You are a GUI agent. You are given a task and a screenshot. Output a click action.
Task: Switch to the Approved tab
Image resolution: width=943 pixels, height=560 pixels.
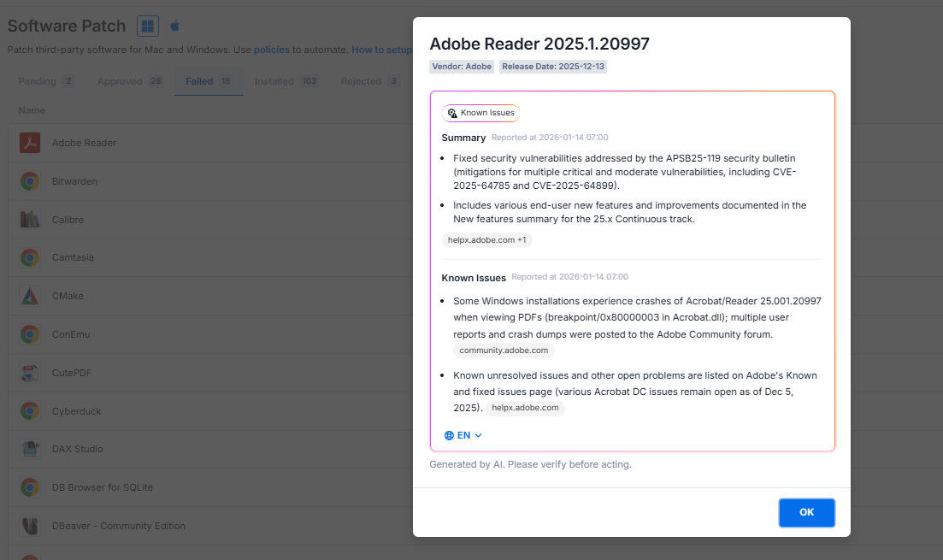coord(130,81)
